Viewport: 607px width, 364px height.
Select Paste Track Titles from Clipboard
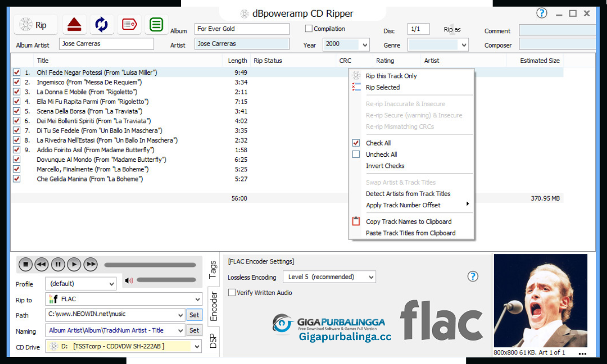click(x=411, y=233)
